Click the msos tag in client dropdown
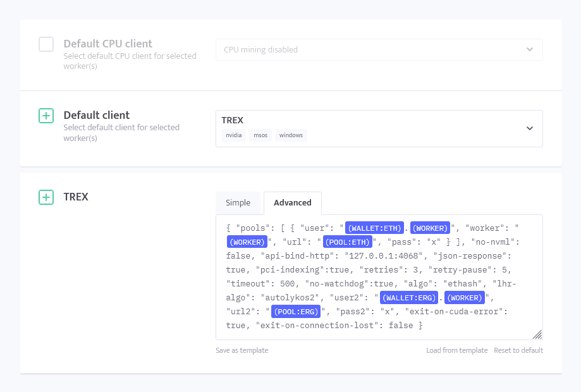Image resolution: width=581 pixels, height=392 pixels. click(x=260, y=135)
